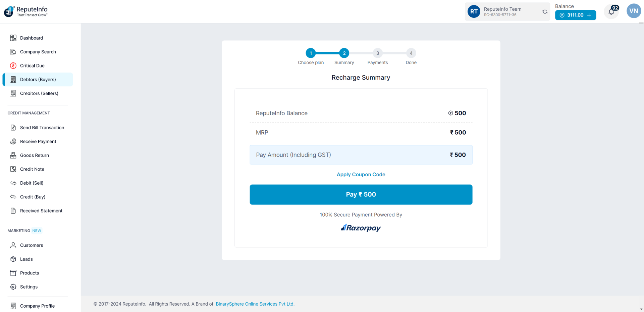The height and width of the screenshot is (312, 644).
Task: Click the Company Search icon
Action: click(13, 52)
